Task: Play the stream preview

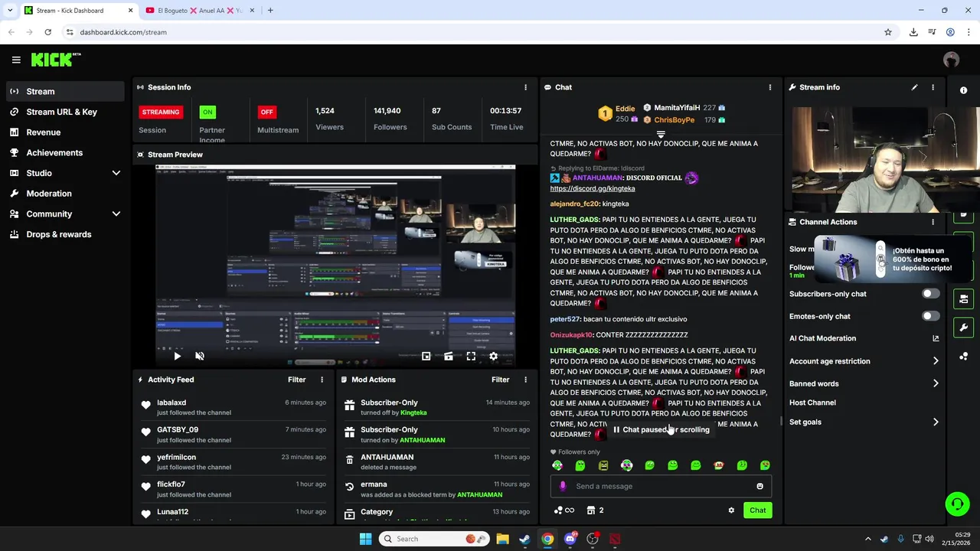Action: (x=177, y=356)
